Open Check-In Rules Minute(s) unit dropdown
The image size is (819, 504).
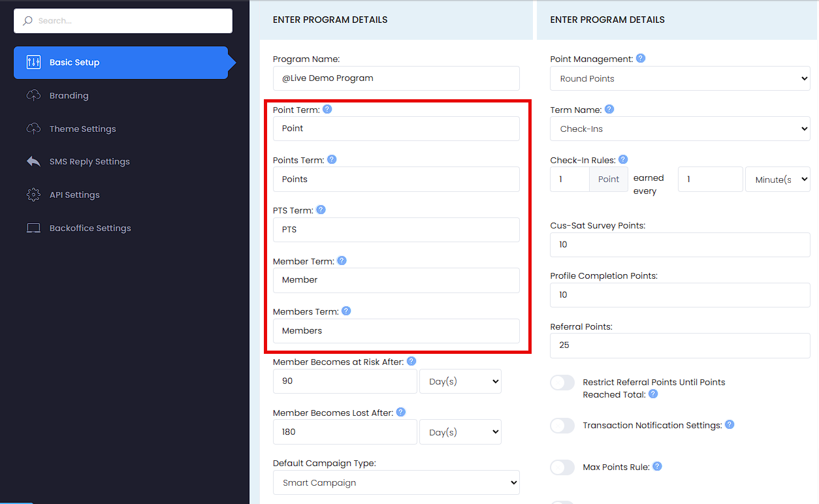(778, 180)
